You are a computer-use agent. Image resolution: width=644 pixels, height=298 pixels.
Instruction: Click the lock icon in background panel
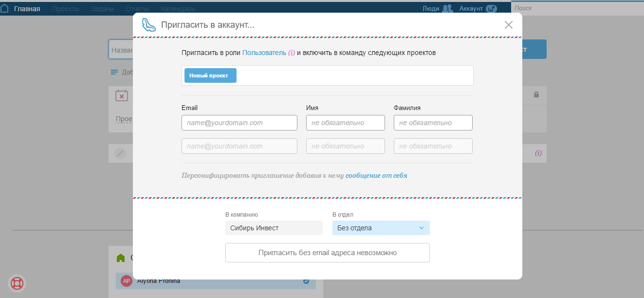536,94
